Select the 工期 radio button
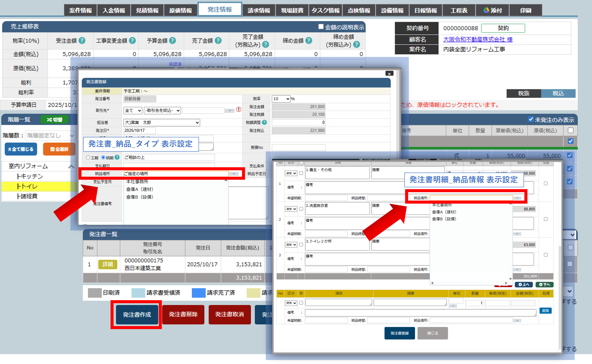 coord(88,157)
